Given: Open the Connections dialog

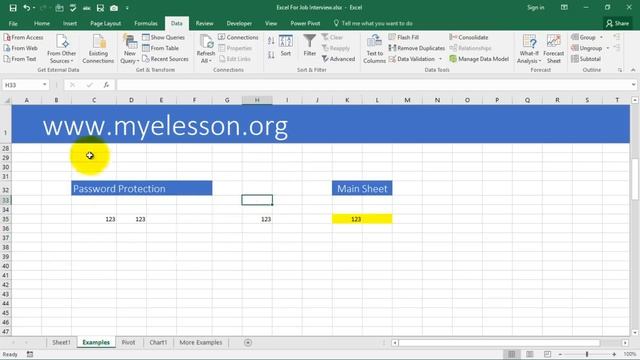Looking at the screenshot, I should [238, 37].
